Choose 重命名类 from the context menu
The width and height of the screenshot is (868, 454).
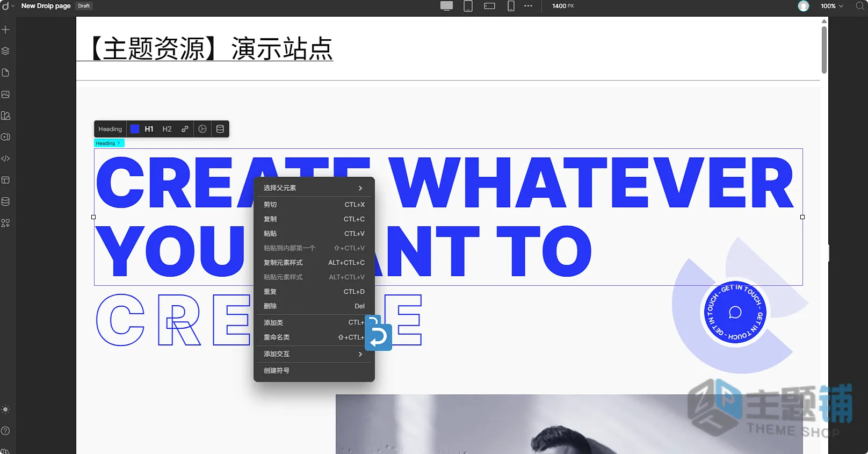click(314, 337)
